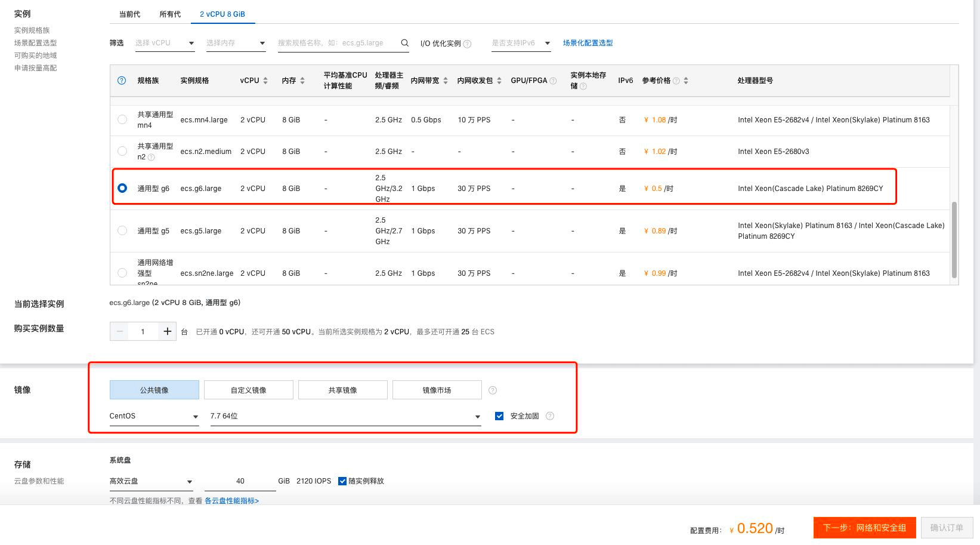Viewport: 980px width, 545px height.
Task: Select 自定义镜像 image tab
Action: [x=249, y=390]
